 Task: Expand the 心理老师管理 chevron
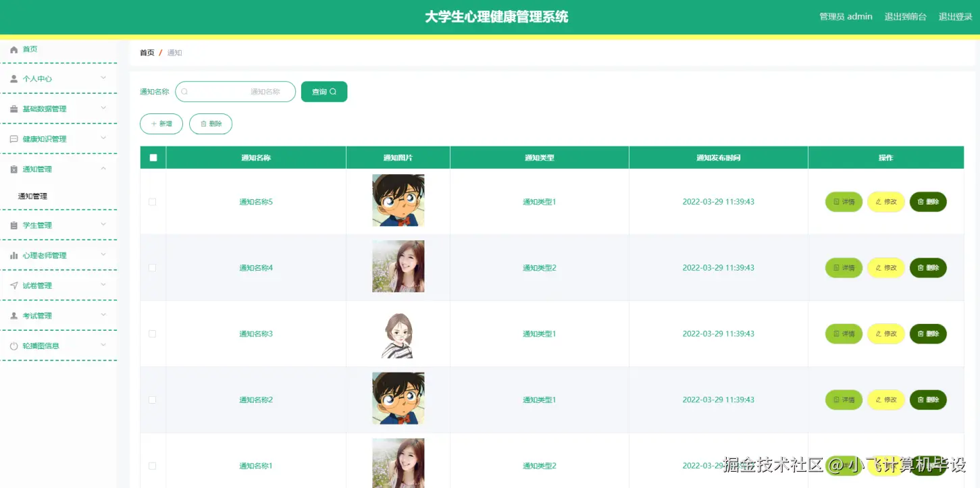pyautogui.click(x=103, y=254)
